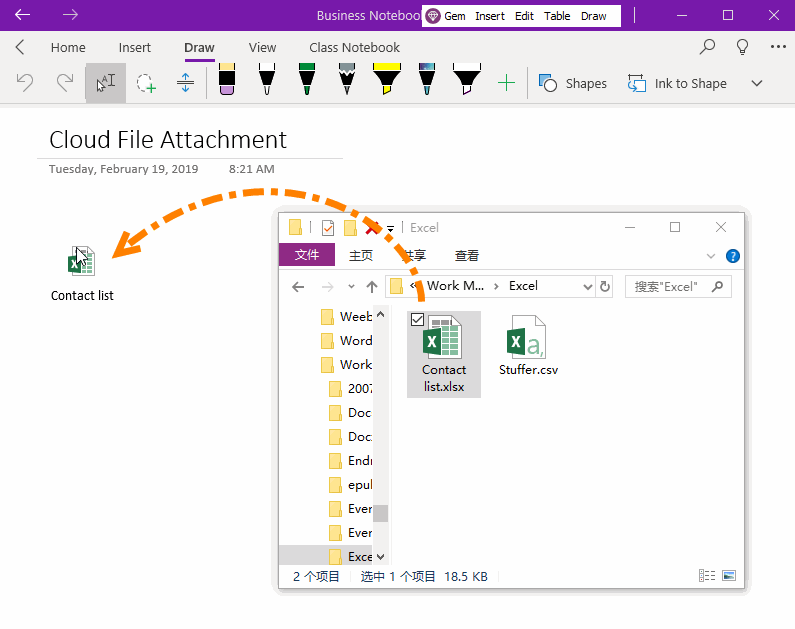Click the Properties icon in Explorer title bar
This screenshot has height=629, width=795.
[328, 228]
